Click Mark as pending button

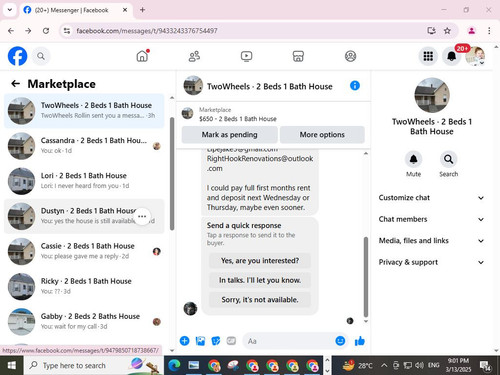pyautogui.click(x=229, y=135)
